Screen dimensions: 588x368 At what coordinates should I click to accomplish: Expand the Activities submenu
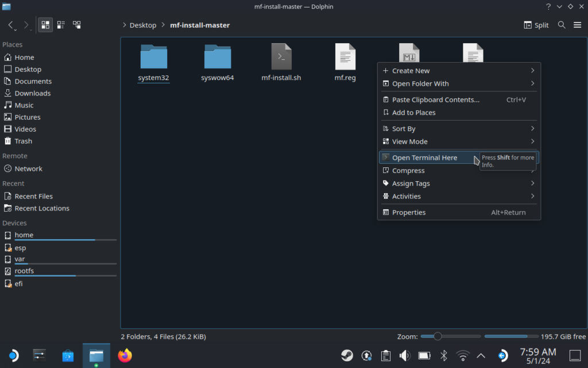pyautogui.click(x=459, y=197)
